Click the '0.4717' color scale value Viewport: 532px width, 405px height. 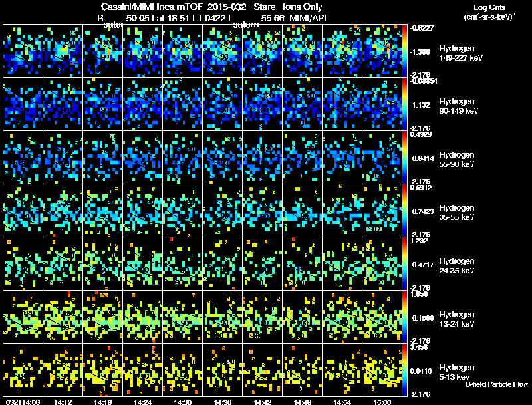423,265
